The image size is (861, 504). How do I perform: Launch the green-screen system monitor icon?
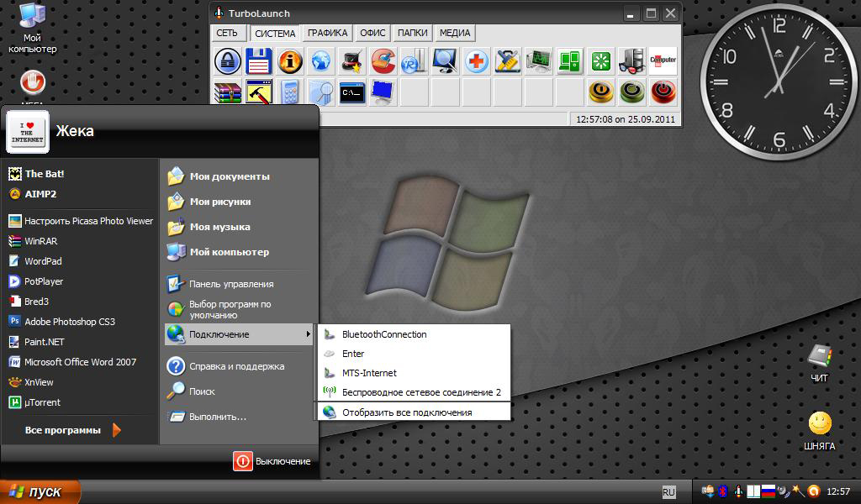tap(539, 60)
